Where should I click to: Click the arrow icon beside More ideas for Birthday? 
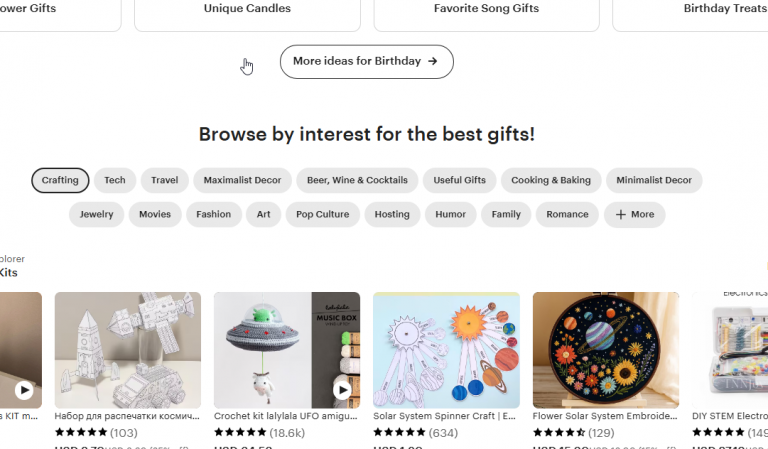(x=433, y=61)
